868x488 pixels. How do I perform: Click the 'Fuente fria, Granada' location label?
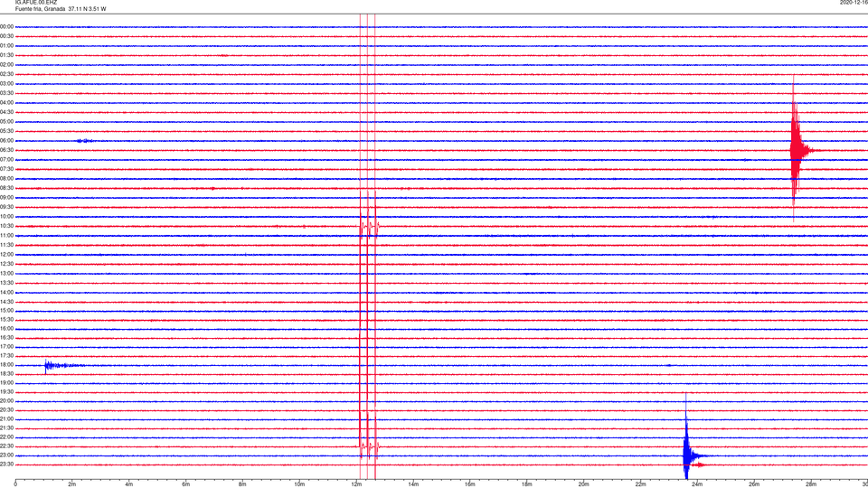[x=40, y=9]
